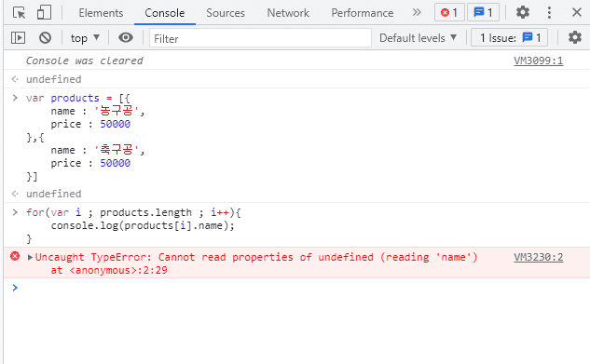The height and width of the screenshot is (364, 590).
Task: Open the Network tab
Action: point(288,13)
